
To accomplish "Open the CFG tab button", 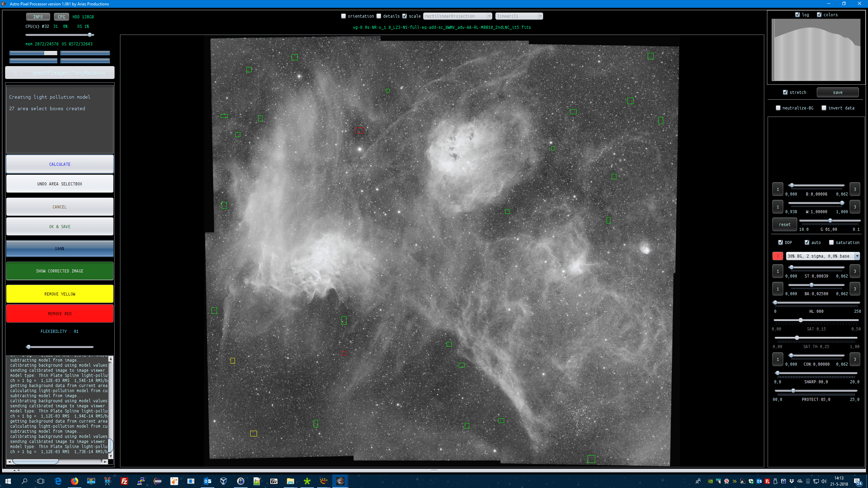I will [61, 17].
